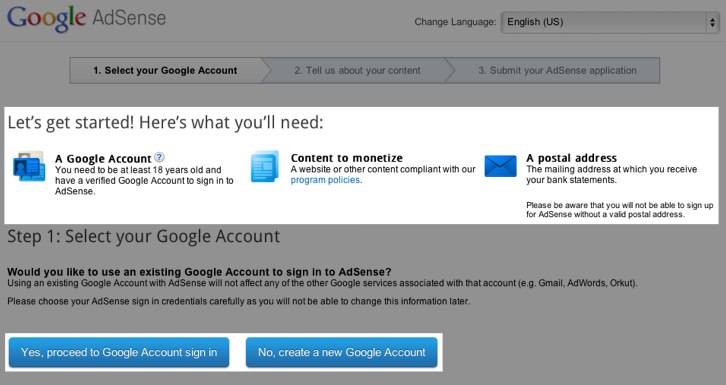Click the A Google Account heading
The height and width of the screenshot is (385, 726).
(x=103, y=159)
